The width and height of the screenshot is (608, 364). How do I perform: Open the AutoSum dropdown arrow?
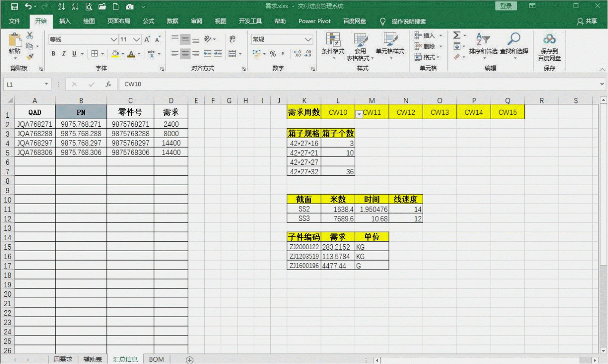click(465, 36)
